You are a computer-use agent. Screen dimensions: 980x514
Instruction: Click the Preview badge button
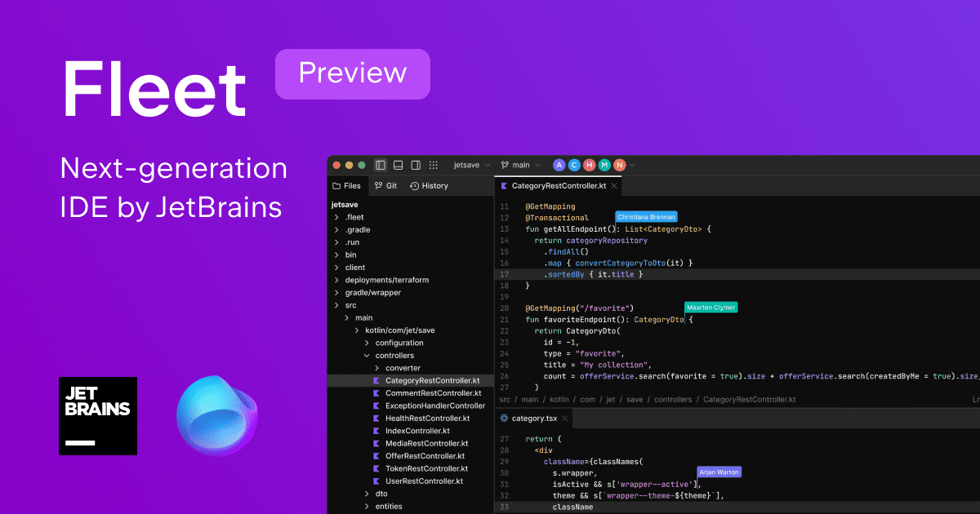(352, 73)
